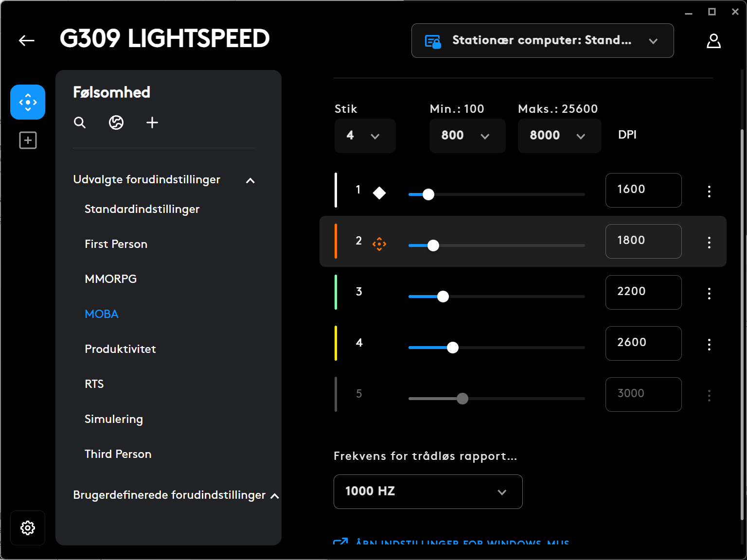Select the MOBA preset
The height and width of the screenshot is (560, 747).
(x=102, y=314)
